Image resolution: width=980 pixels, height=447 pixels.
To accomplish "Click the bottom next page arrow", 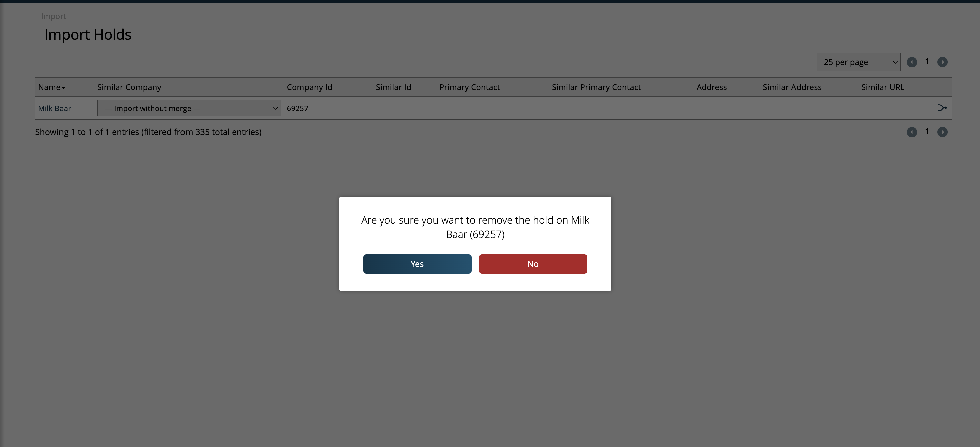I will pyautogui.click(x=942, y=132).
